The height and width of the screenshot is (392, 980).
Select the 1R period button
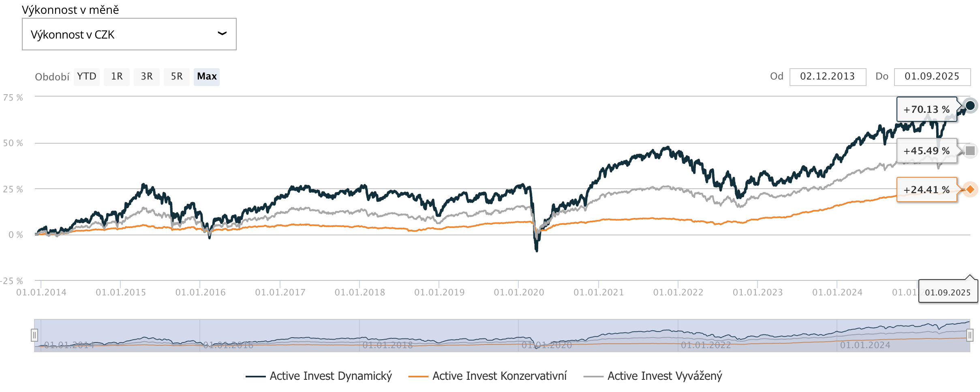(x=117, y=77)
